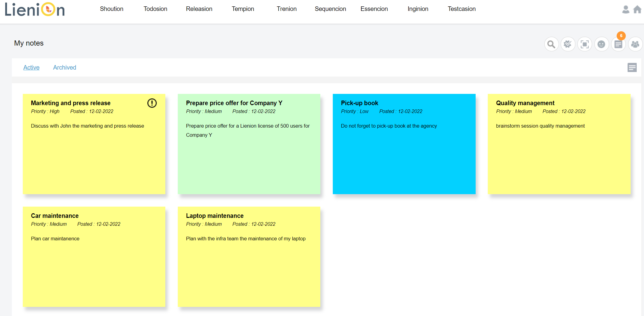Image resolution: width=644 pixels, height=316 pixels.
Task: Click the Lienion logo
Action: pyautogui.click(x=35, y=9)
